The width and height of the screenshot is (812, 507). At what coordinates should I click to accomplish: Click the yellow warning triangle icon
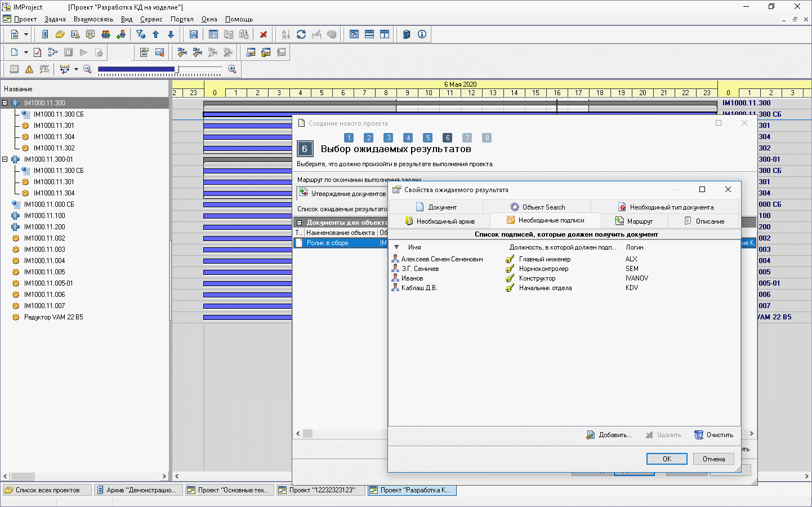pos(29,69)
